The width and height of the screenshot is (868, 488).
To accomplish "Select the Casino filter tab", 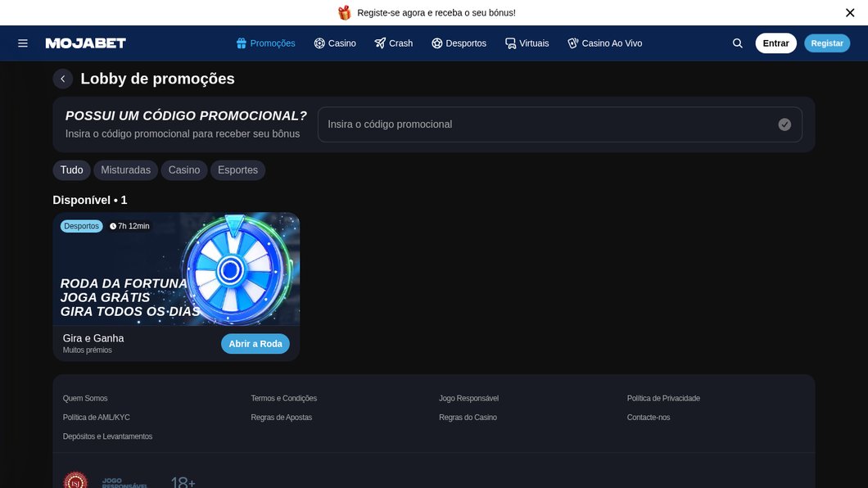I will pyautogui.click(x=184, y=169).
